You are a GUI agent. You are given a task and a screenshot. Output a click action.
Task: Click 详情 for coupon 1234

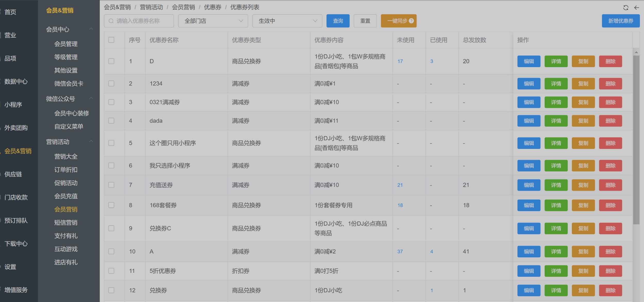(556, 84)
